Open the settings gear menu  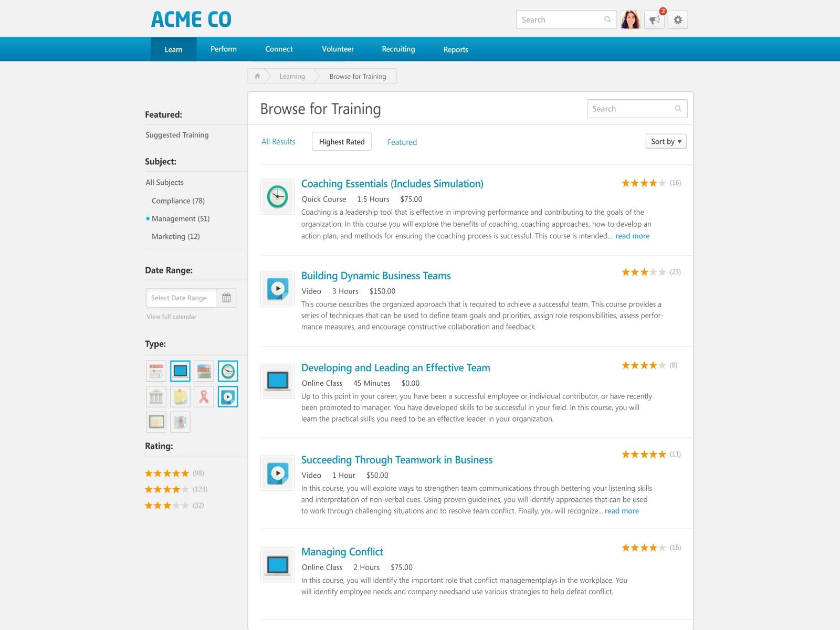click(678, 19)
